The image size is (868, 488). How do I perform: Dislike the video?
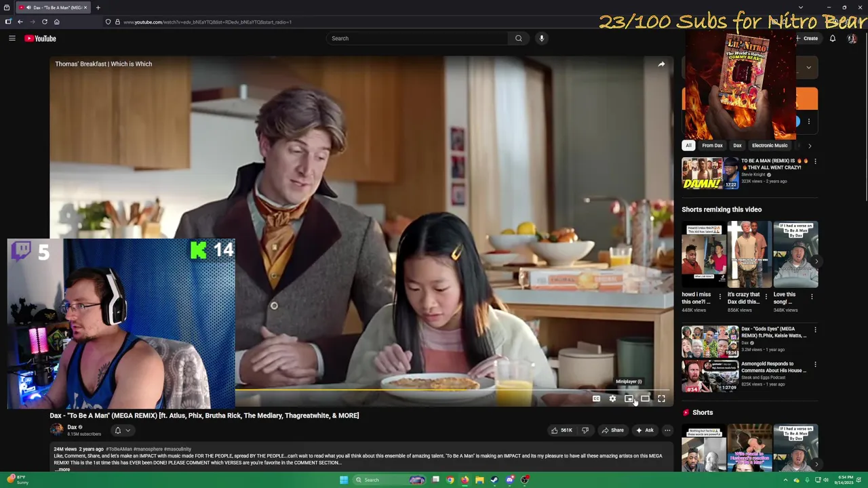pyautogui.click(x=585, y=430)
